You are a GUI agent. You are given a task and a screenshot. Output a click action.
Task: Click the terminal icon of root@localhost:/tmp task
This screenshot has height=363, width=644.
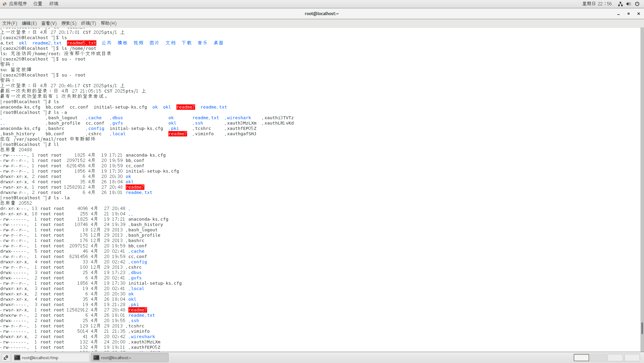point(17,358)
